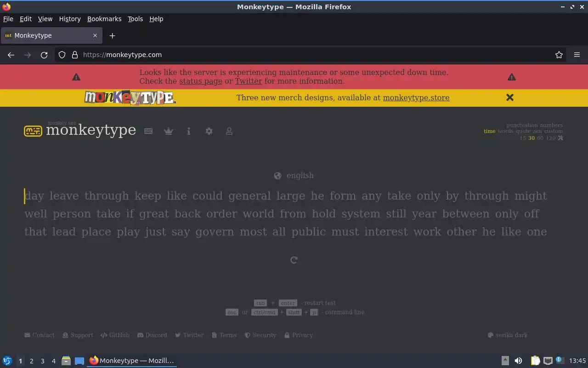Open the account user icon
Image resolution: width=588 pixels, height=368 pixels.
point(229,131)
